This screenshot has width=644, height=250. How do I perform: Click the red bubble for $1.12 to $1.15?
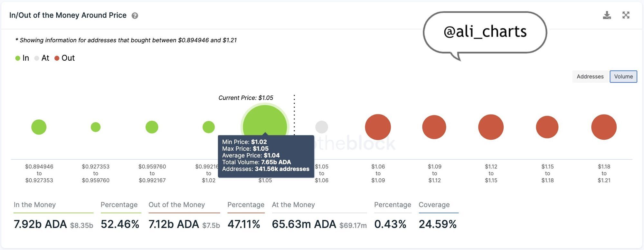point(491,127)
